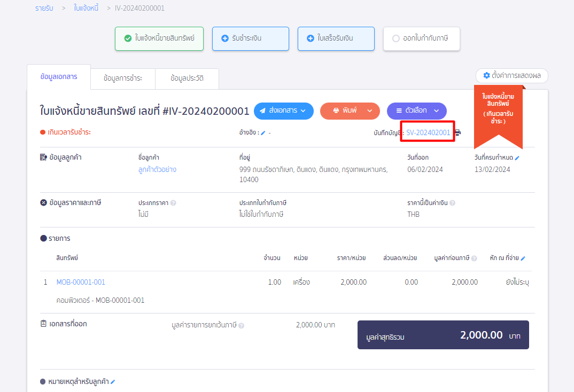Click the help icon next to ราคานี้เป็นค่าเงิน
This screenshot has width=574, height=392.
click(453, 203)
